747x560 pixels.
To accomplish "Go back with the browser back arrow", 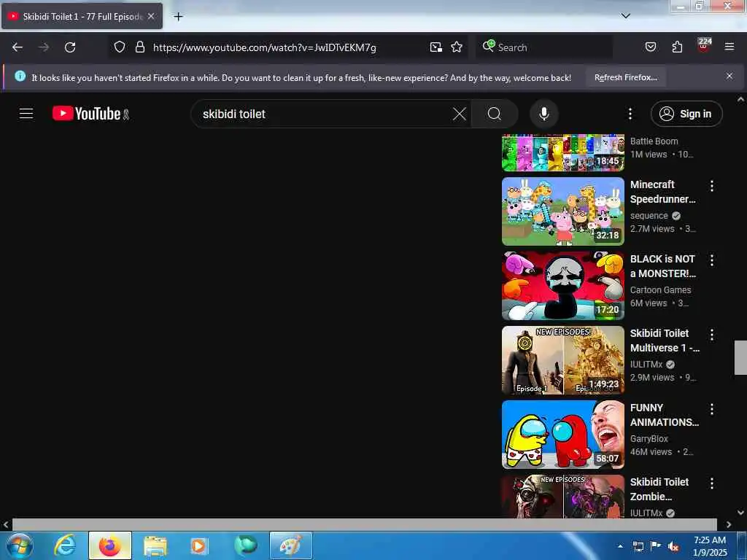I will (x=18, y=47).
